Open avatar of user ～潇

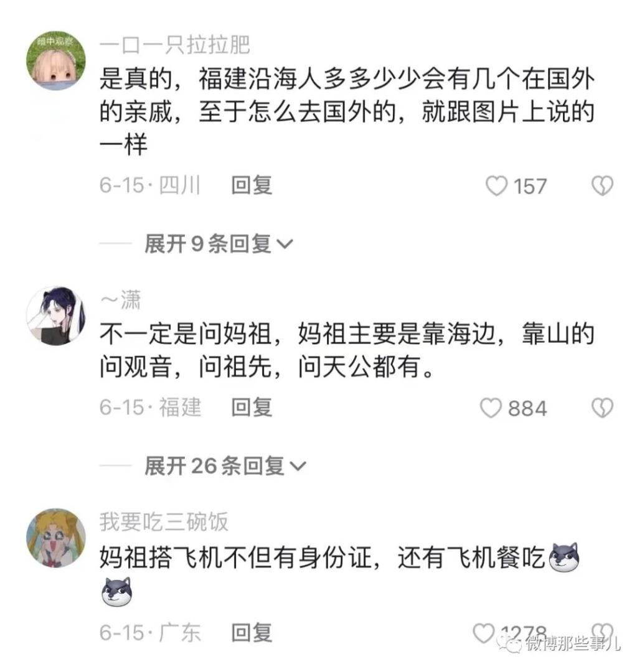click(x=56, y=316)
